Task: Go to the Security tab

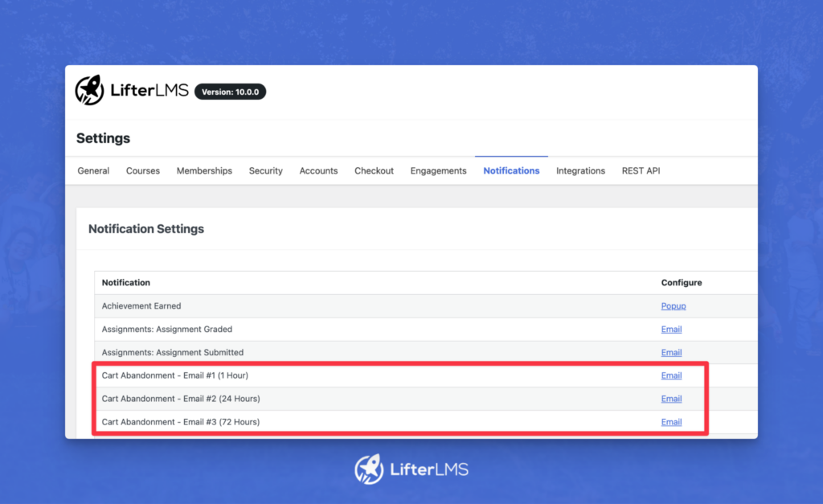Action: pyautogui.click(x=265, y=170)
